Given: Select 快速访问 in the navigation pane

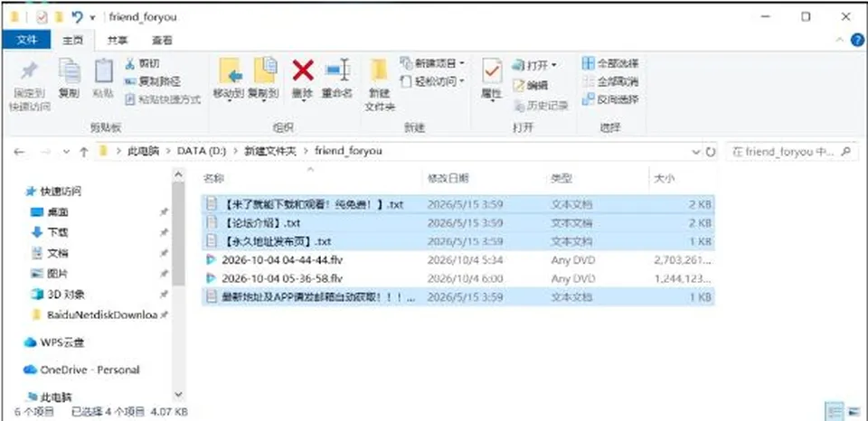Looking at the screenshot, I should [54, 192].
